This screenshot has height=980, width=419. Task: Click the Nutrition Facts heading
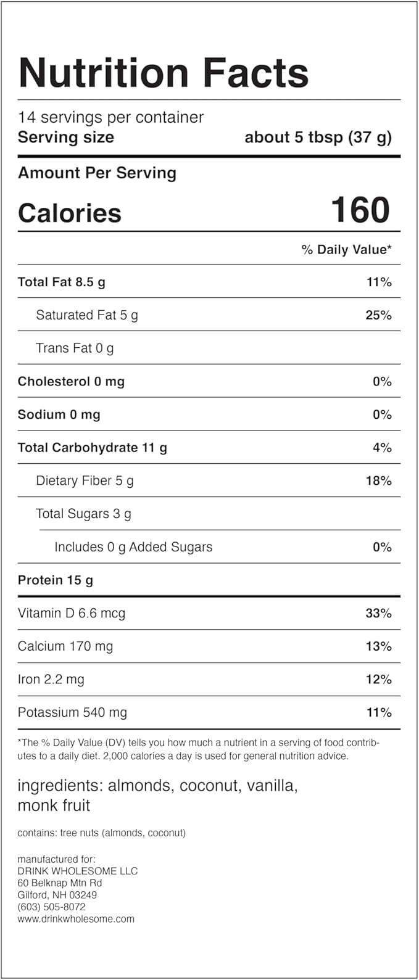coord(164,72)
